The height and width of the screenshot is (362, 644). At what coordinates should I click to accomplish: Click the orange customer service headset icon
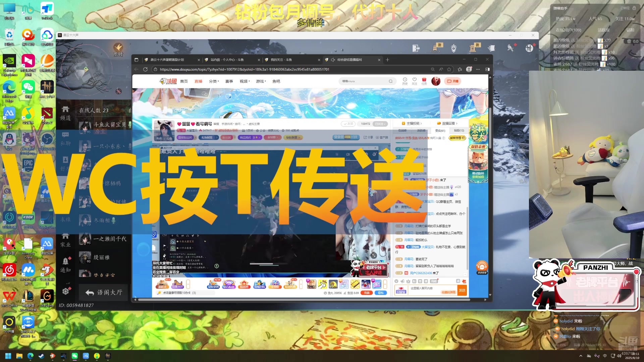click(x=482, y=267)
